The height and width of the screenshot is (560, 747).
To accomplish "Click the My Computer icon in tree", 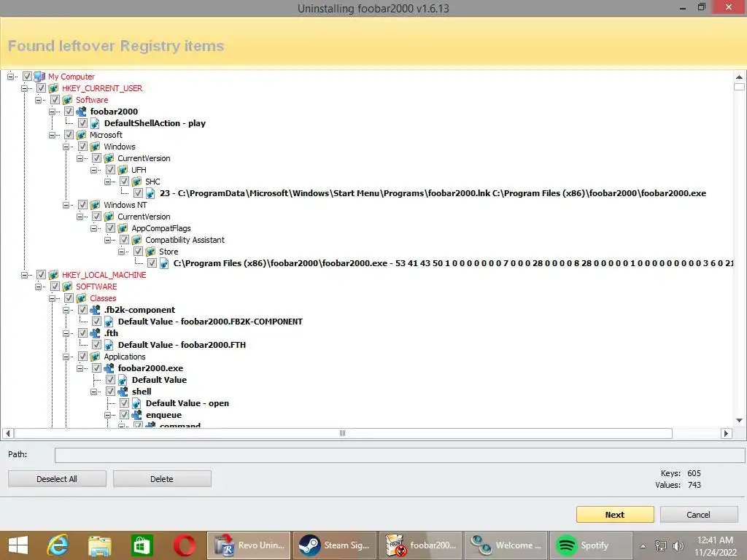I will point(39,76).
